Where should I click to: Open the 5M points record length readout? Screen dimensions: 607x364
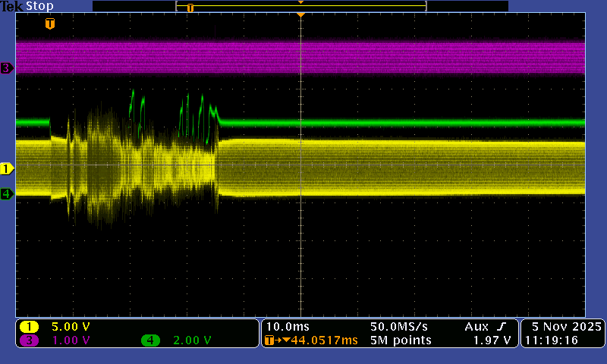(401, 340)
